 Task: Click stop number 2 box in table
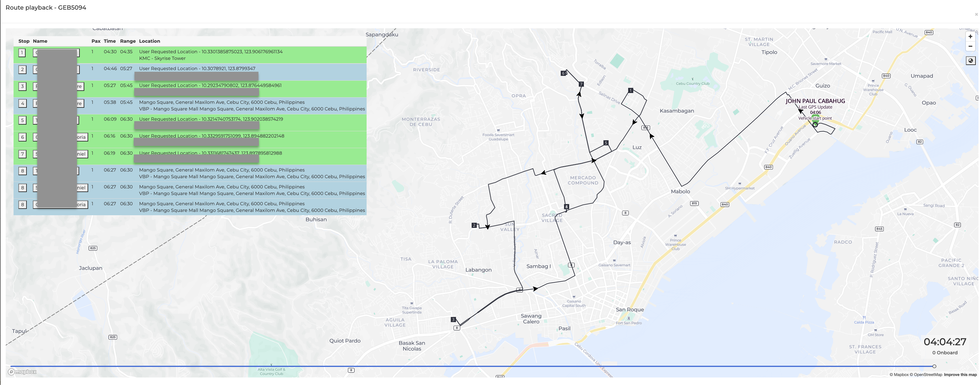(x=22, y=69)
